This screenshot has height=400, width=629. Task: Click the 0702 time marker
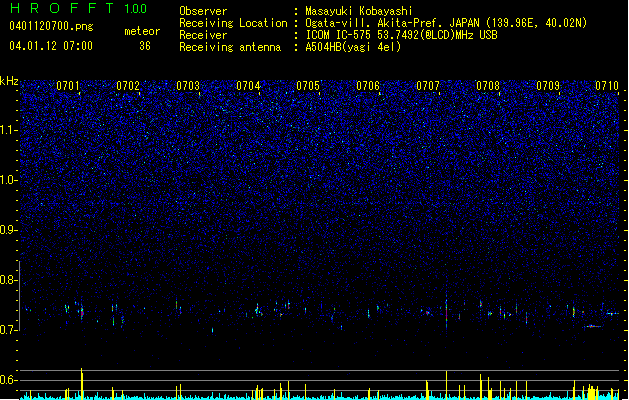pos(128,85)
